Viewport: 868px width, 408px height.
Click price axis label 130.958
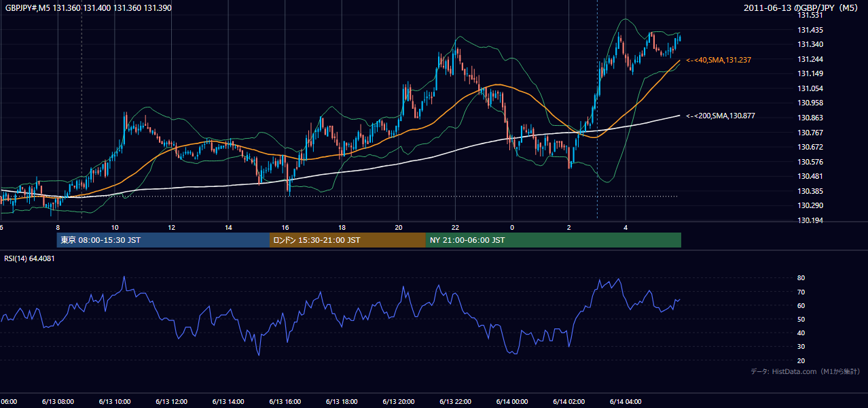coord(810,103)
